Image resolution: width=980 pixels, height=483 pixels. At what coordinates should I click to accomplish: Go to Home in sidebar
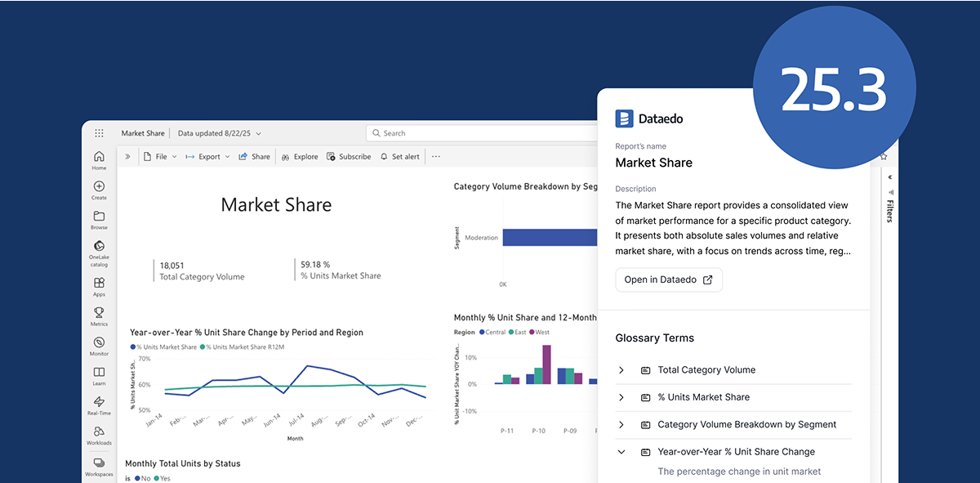[x=99, y=160]
